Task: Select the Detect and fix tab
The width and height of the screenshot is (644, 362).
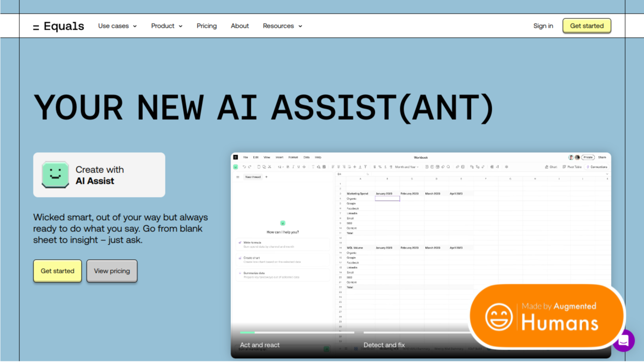Action: point(384,345)
